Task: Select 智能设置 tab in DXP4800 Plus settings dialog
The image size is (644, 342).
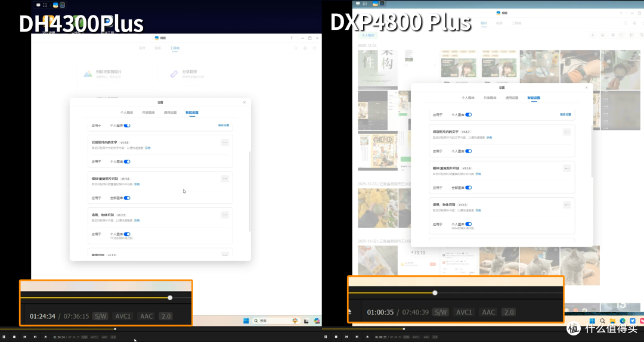Action: click(534, 98)
